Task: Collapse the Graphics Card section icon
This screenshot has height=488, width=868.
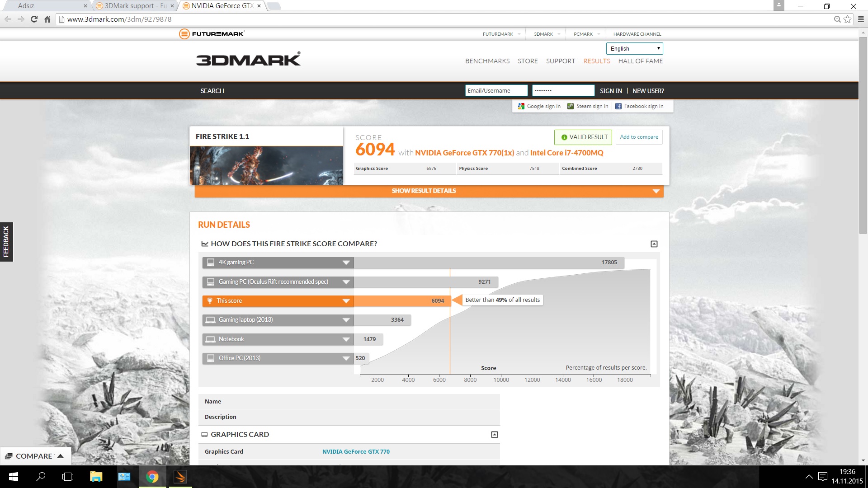Action: click(x=495, y=435)
